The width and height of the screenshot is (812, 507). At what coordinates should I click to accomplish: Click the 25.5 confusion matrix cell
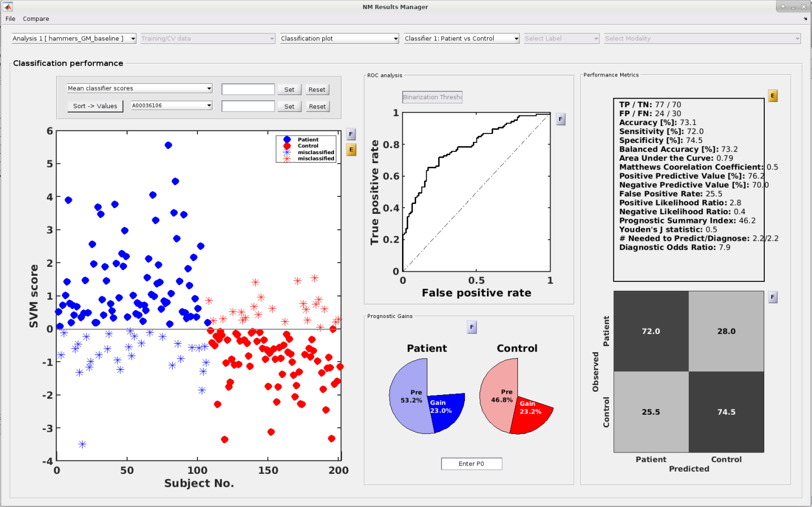[x=651, y=412]
